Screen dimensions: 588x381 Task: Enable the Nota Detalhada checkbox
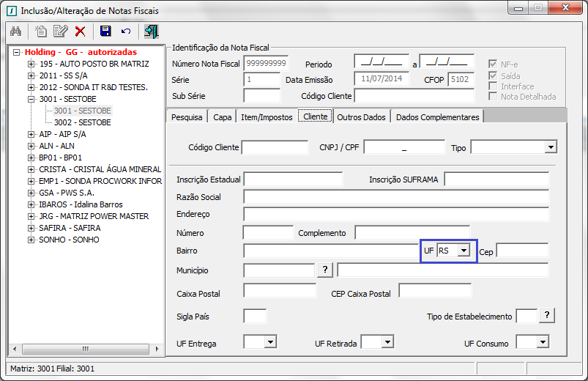coord(494,97)
